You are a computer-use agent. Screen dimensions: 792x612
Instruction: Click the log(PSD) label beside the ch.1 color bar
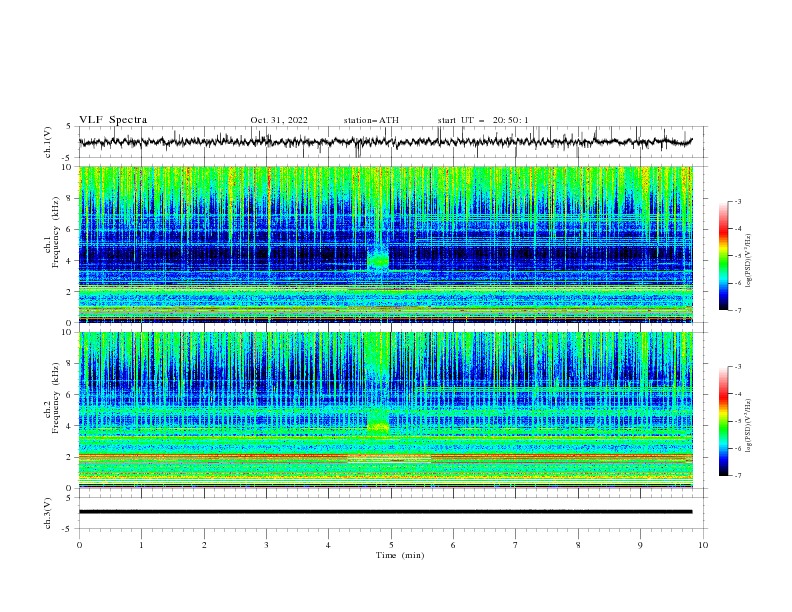click(749, 260)
